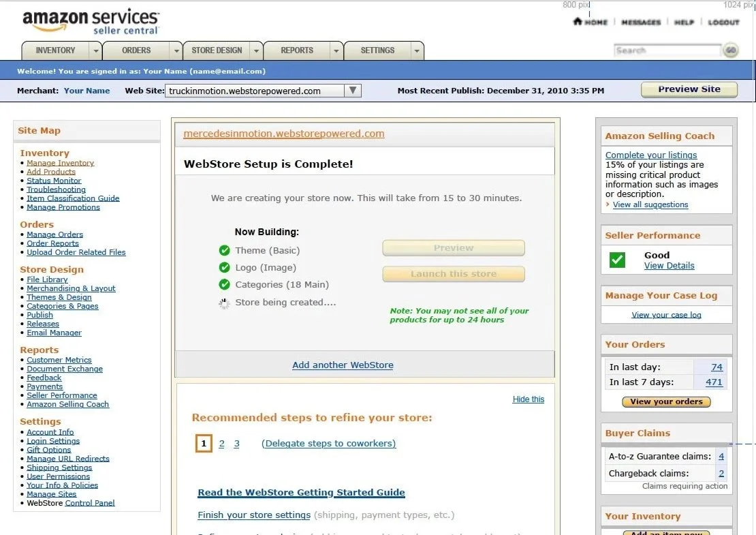Click the Add another WebStore link
The height and width of the screenshot is (535, 756).
[x=343, y=365]
